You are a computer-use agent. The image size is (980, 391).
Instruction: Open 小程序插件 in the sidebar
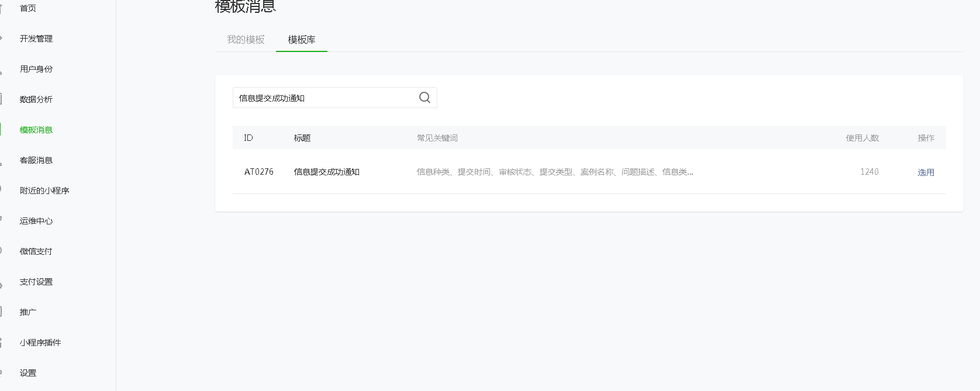[40, 342]
